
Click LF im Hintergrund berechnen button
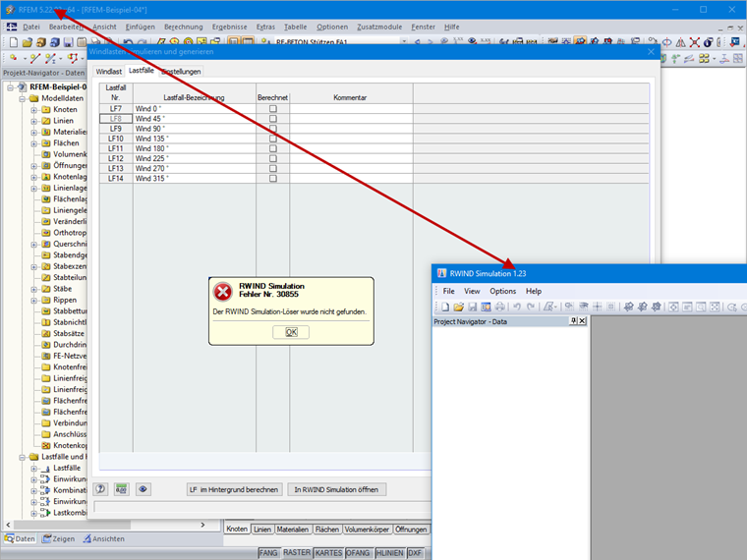click(x=234, y=489)
